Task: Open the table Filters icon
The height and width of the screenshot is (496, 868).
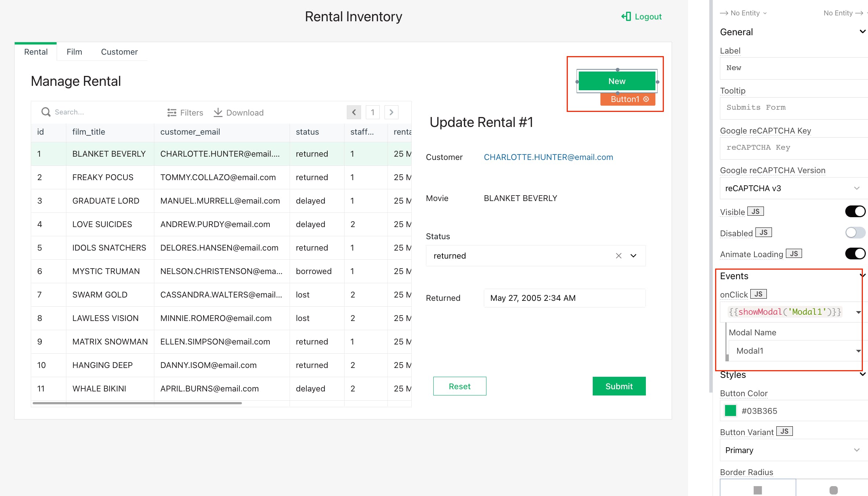Action: click(x=172, y=113)
